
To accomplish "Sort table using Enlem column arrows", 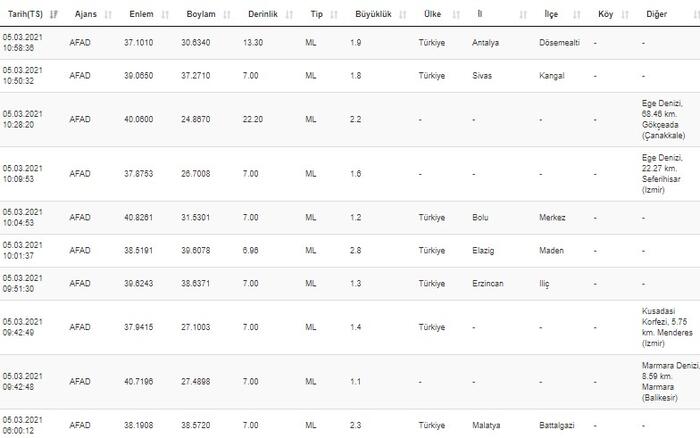I will click(165, 14).
